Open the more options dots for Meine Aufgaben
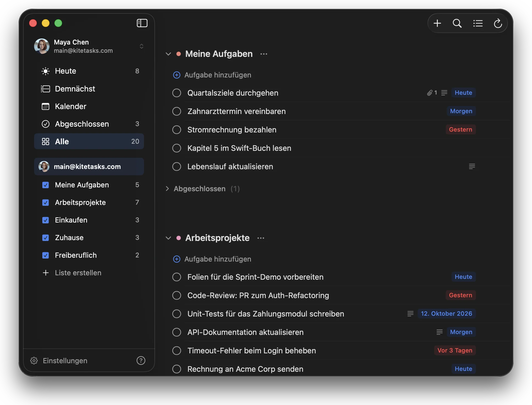Screen dimensions: 532x405 (264, 54)
